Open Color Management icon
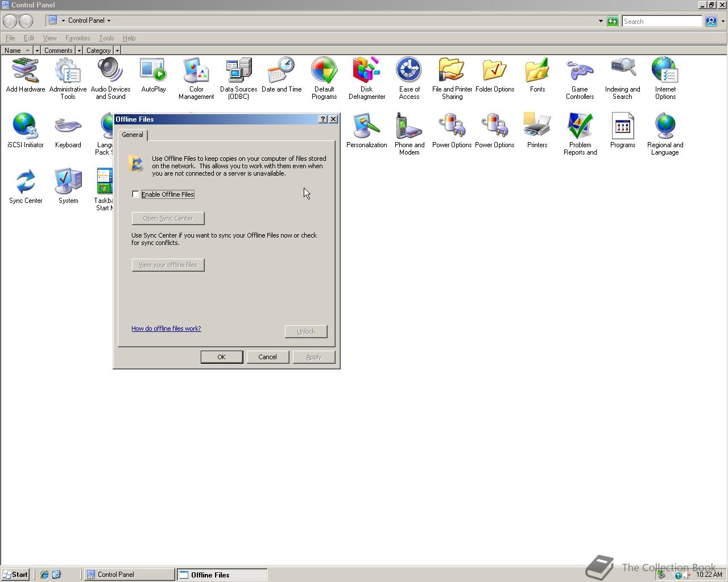The image size is (728, 582). 196,78
